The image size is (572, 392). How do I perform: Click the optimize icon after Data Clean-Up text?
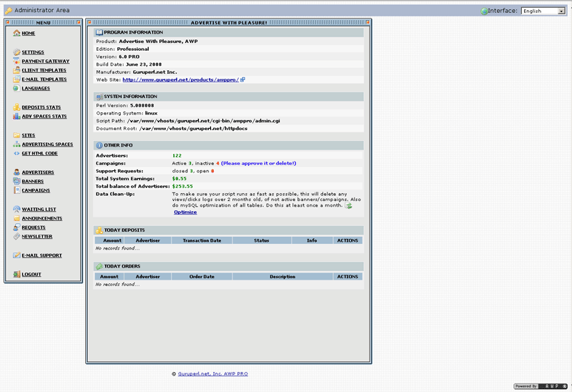(x=349, y=206)
